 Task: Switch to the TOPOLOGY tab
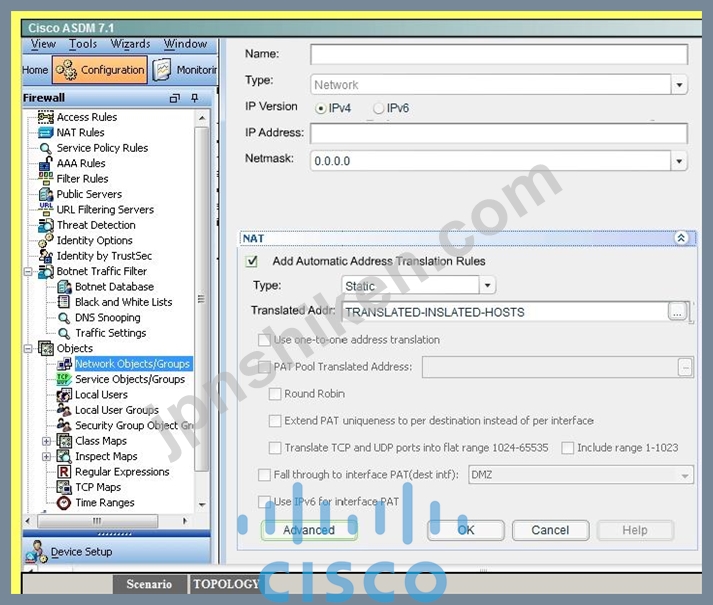[226, 585]
